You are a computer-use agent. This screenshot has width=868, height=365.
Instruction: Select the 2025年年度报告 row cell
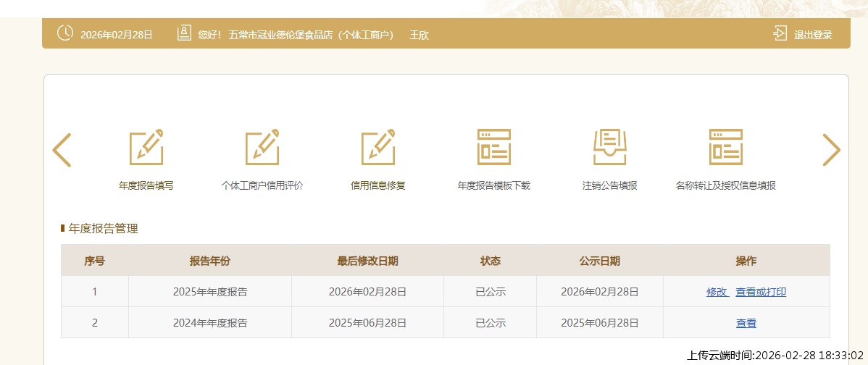[210, 293]
